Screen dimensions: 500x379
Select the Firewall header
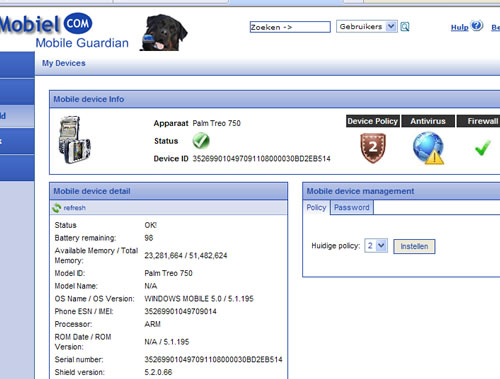pos(479,121)
